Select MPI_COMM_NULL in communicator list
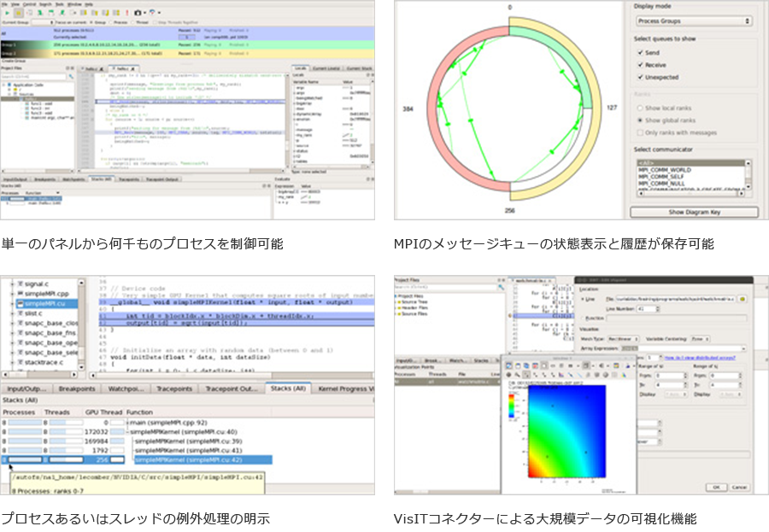This screenshot has height=532, width=769. click(661, 184)
